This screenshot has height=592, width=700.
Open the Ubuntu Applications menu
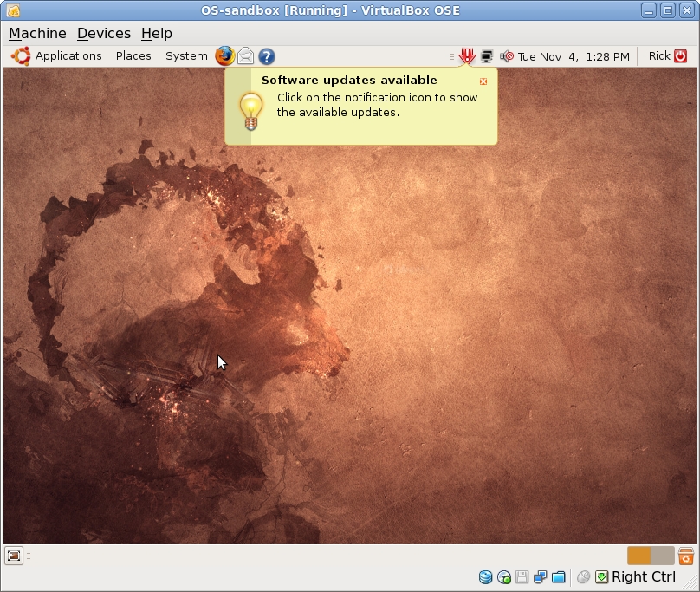point(68,56)
